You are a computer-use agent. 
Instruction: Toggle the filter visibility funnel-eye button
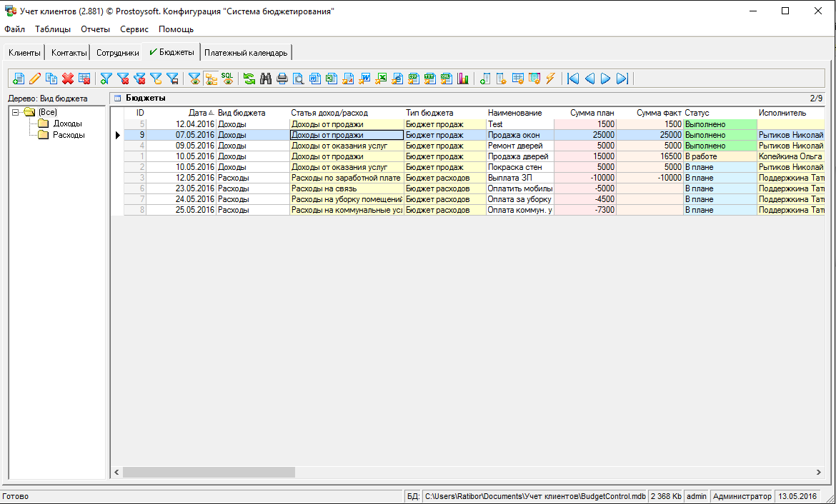[x=194, y=79]
